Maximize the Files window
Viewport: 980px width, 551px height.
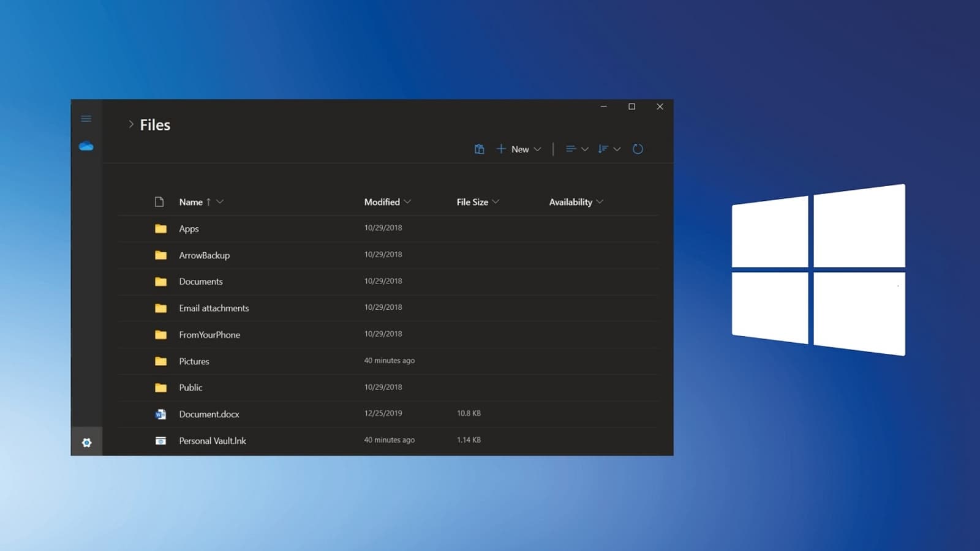click(631, 107)
